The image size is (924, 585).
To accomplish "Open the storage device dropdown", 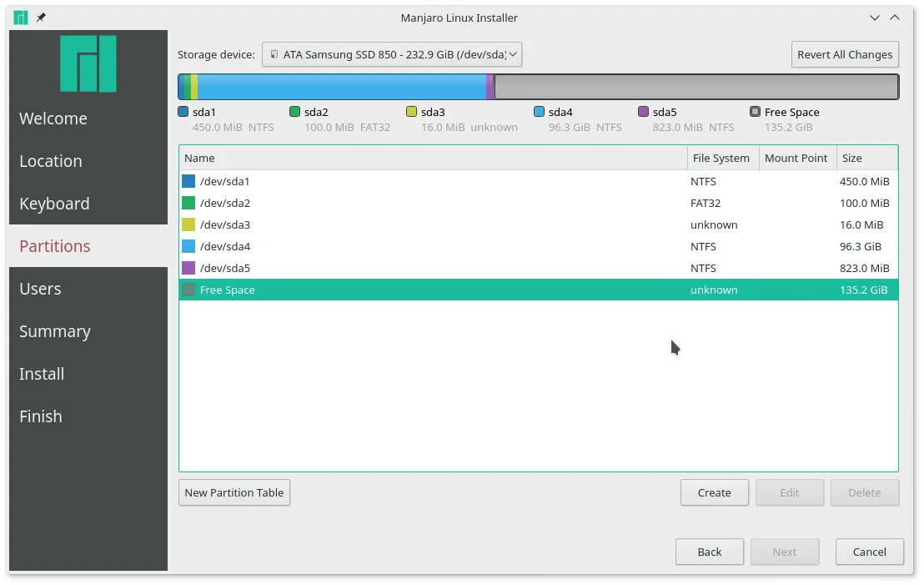I will [514, 54].
